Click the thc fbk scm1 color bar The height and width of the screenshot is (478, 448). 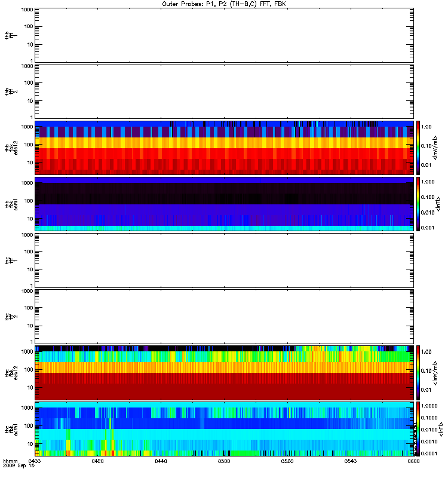click(x=418, y=429)
